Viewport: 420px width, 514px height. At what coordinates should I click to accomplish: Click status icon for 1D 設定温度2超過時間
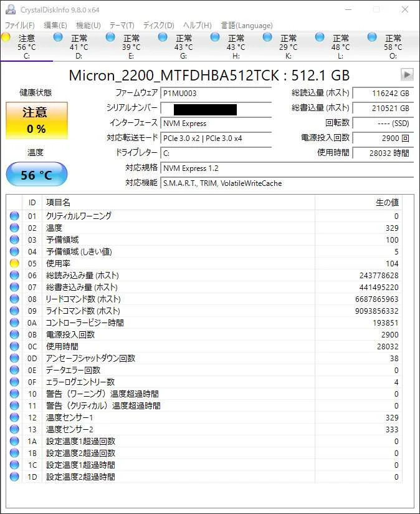coord(14,477)
